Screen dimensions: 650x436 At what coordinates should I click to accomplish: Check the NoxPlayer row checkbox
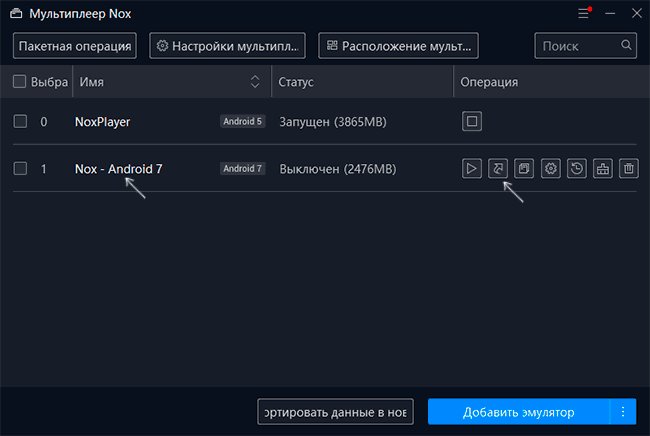pyautogui.click(x=20, y=121)
